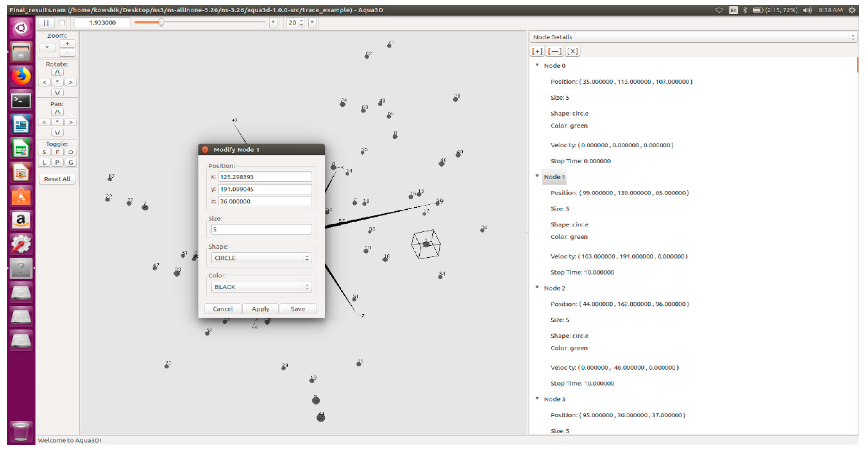Open the Color BLACK dropdown
This screenshot has height=450, width=868.
click(261, 287)
